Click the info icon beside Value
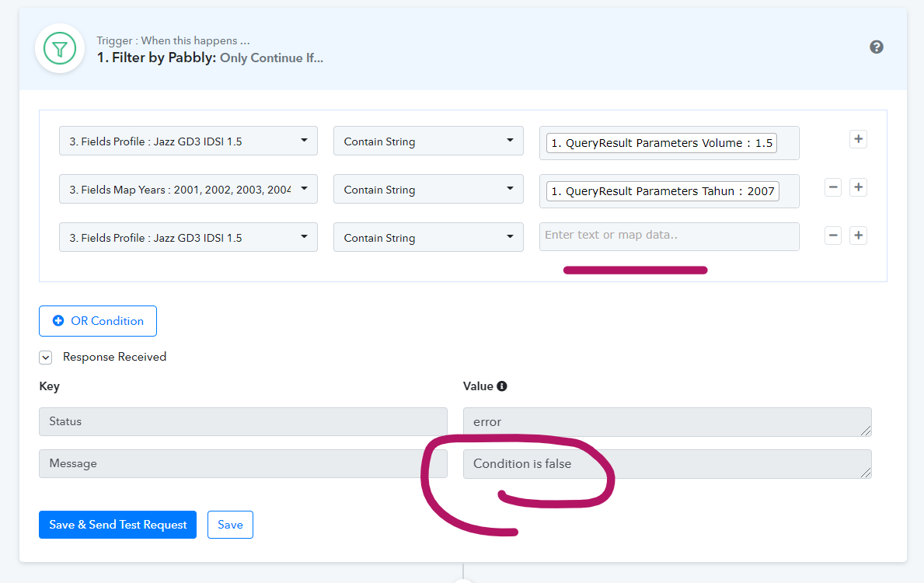The image size is (924, 583). [502, 386]
